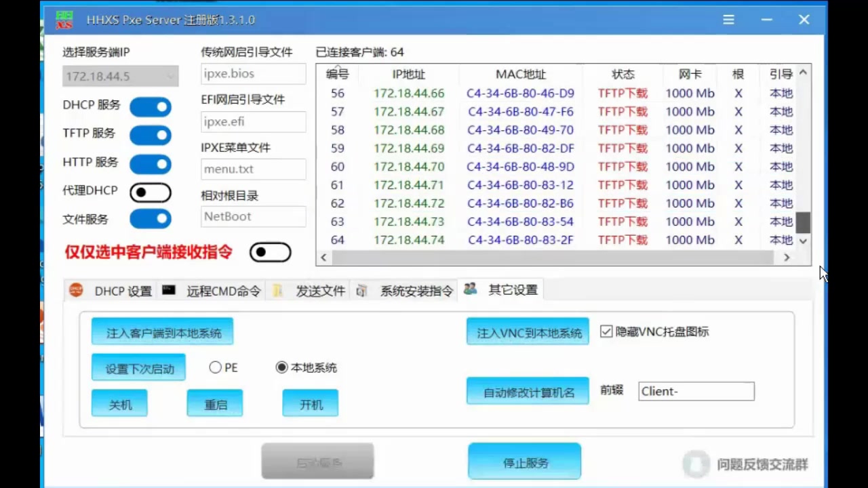Sort by 网卡 column header
This screenshot has width=868, height=488.
(690, 74)
